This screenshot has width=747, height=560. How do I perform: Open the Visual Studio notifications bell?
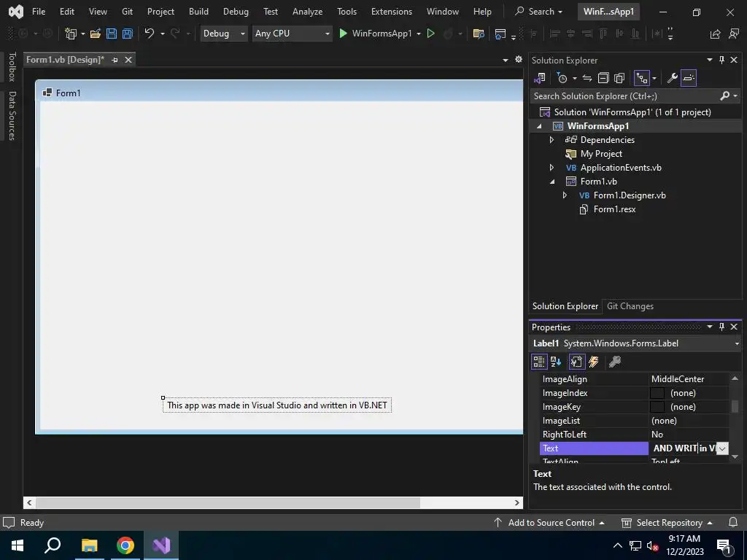(733, 522)
